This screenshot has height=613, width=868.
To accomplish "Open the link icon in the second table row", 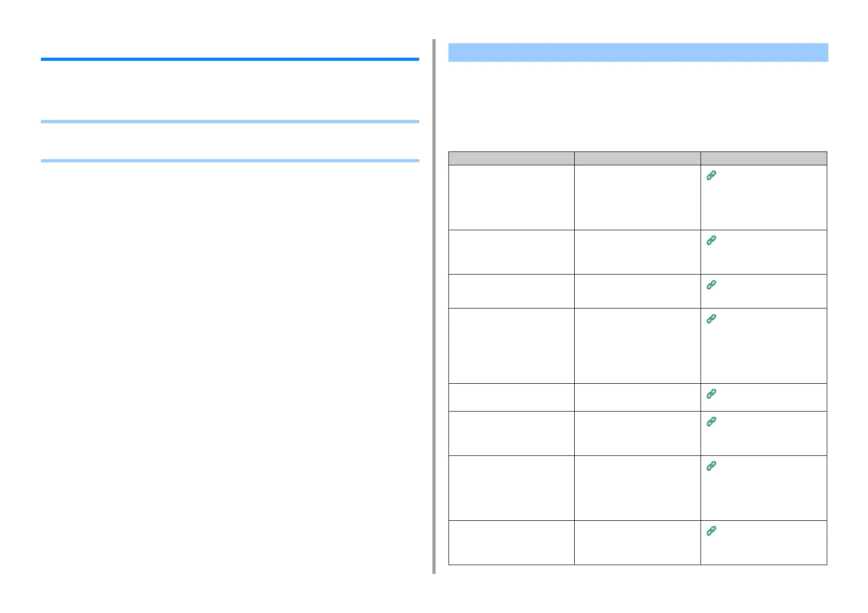I will pyautogui.click(x=711, y=241).
